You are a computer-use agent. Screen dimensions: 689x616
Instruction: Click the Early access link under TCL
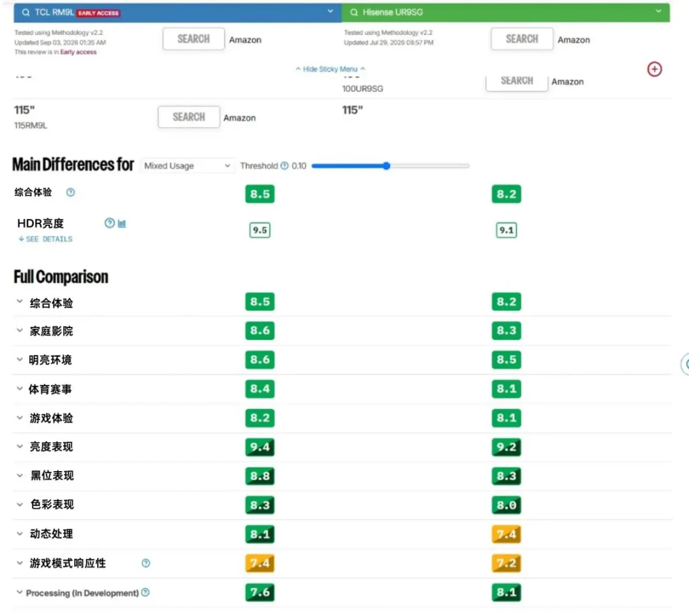(78, 52)
